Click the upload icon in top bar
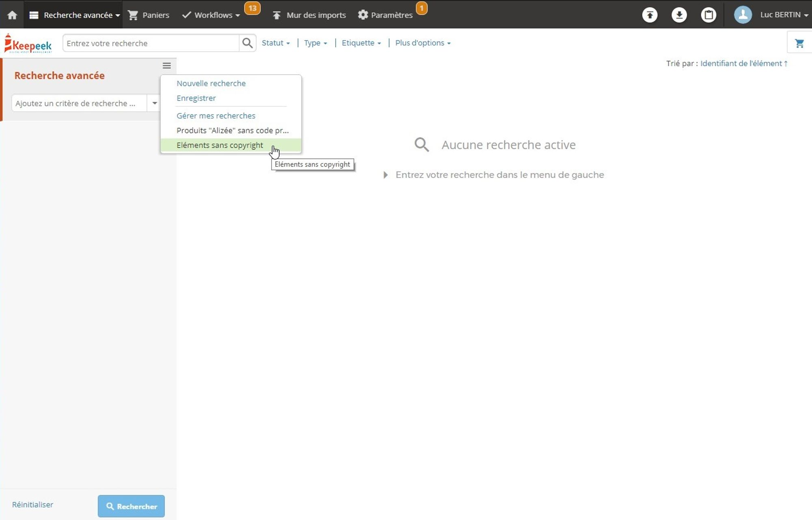This screenshot has width=812, height=520. tap(650, 15)
